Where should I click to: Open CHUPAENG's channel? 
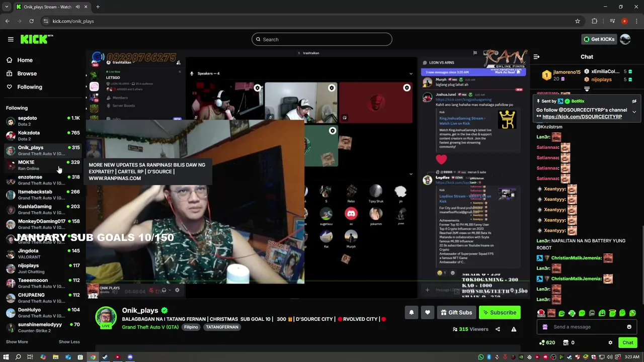(x=43, y=298)
